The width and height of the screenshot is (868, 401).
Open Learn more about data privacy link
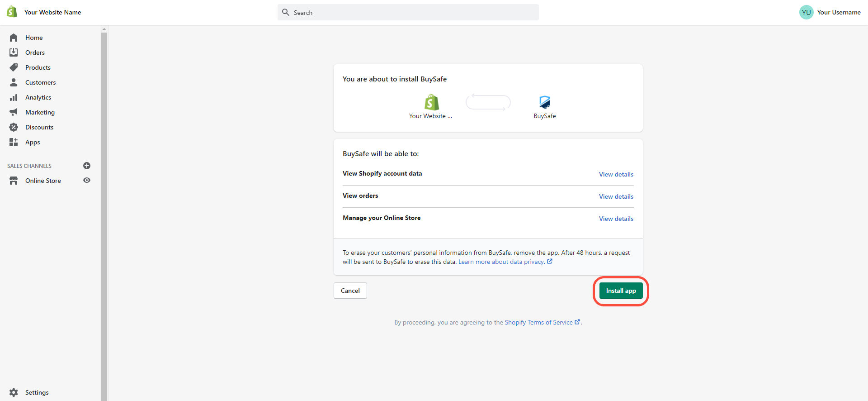click(x=501, y=262)
